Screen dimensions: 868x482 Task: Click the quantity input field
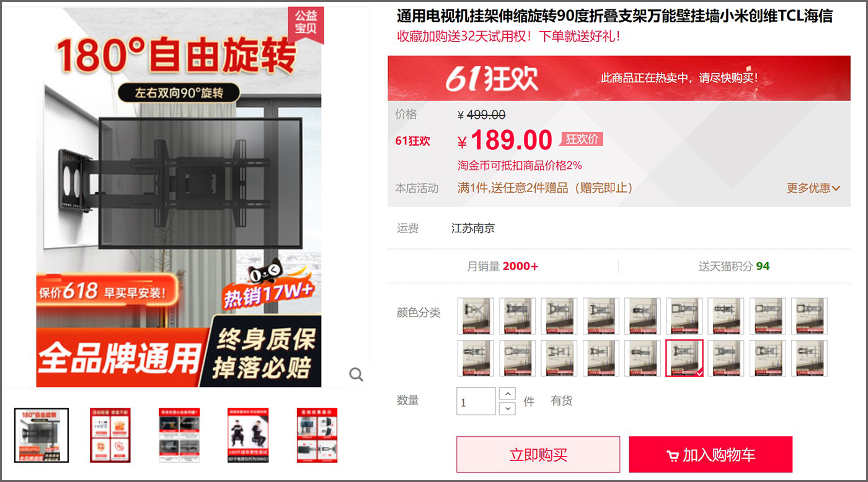(476, 401)
